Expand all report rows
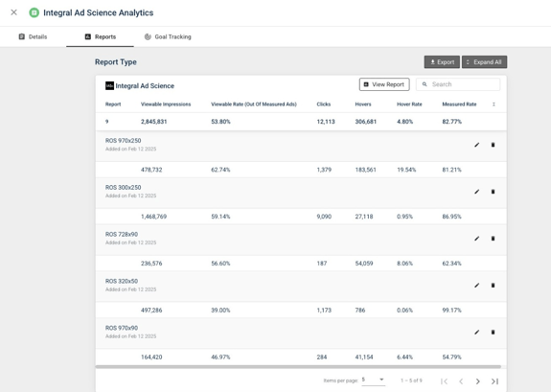The image size is (551, 392). coord(484,62)
